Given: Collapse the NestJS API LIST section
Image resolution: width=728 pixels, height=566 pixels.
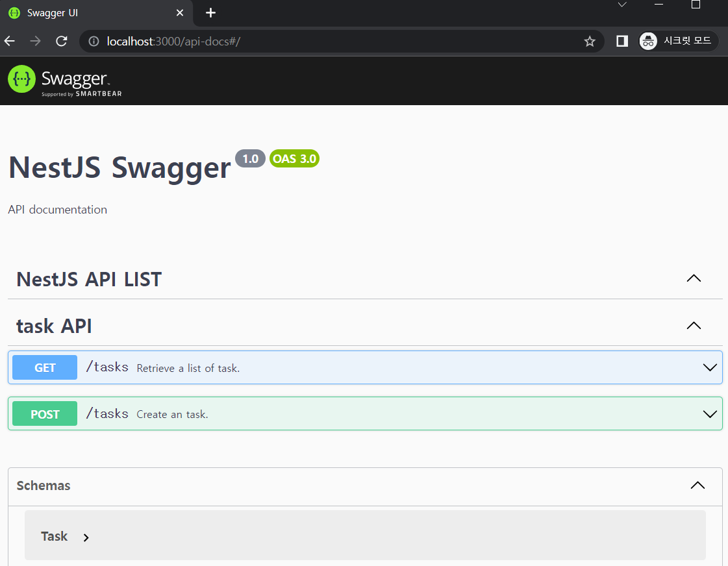Looking at the screenshot, I should 694,278.
